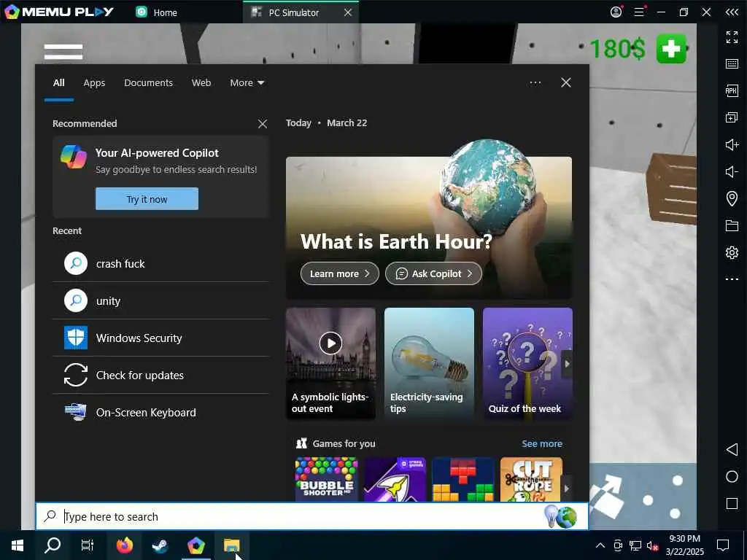The width and height of the screenshot is (747, 560).
Task: Open search panel options three dots
Action: (x=535, y=83)
